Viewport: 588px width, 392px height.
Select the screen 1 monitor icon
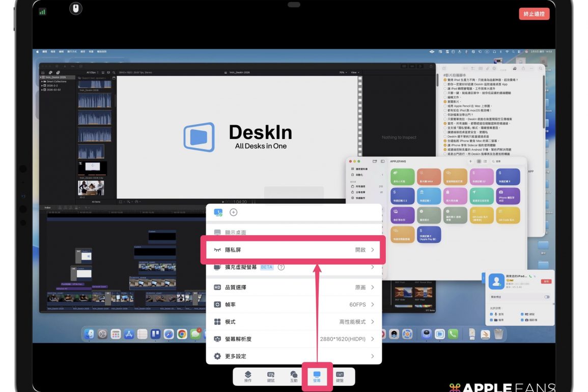(x=218, y=213)
